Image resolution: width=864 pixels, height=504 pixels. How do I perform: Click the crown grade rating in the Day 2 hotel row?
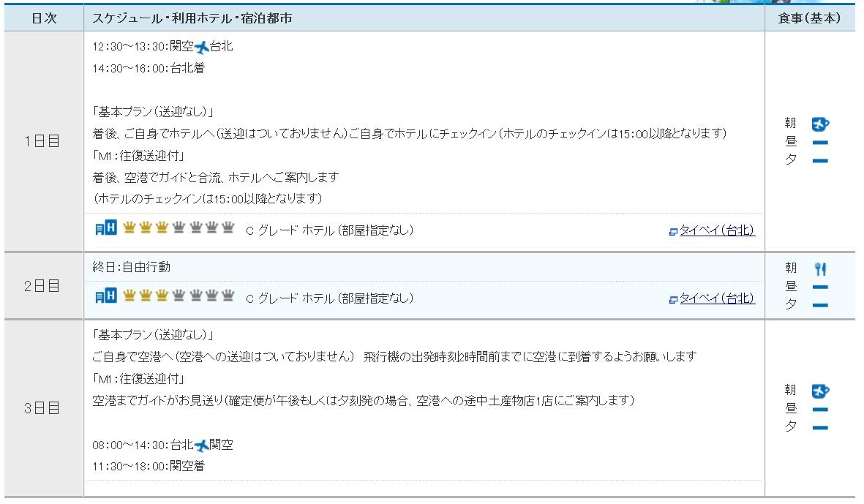179,297
